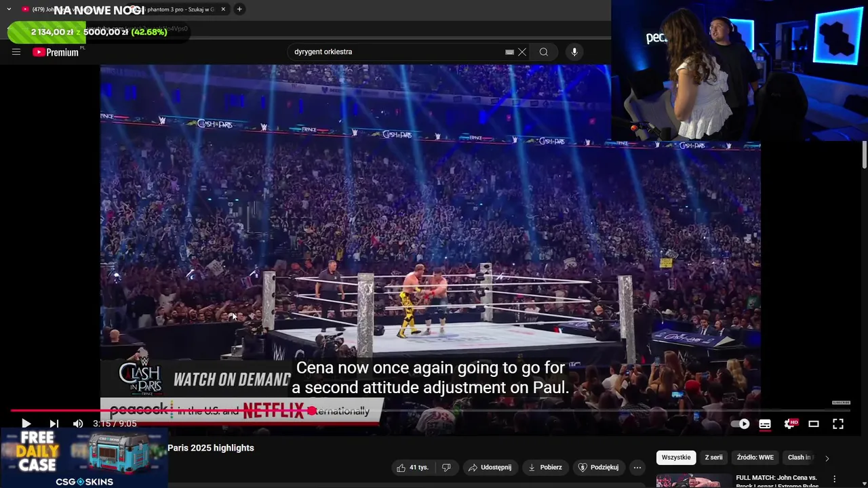Click the page vertical scrollbar thumb
The height and width of the screenshot is (488, 868).
(865, 155)
